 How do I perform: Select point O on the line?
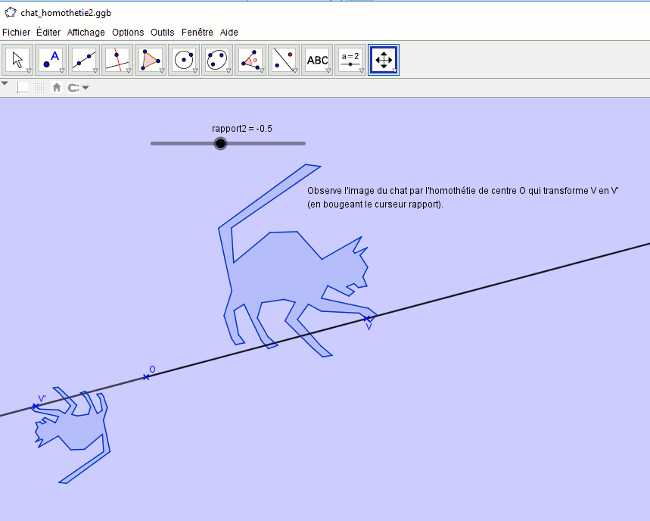pyautogui.click(x=146, y=377)
